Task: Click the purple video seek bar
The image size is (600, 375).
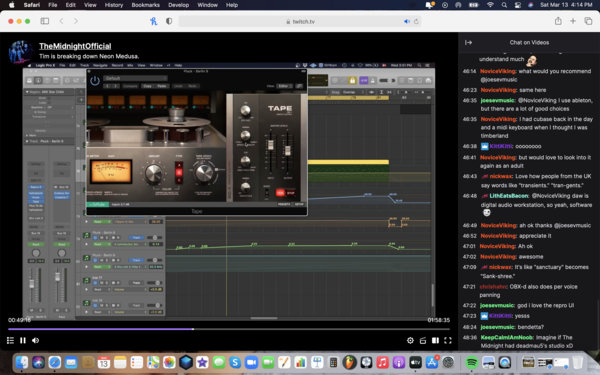Action: [229, 329]
